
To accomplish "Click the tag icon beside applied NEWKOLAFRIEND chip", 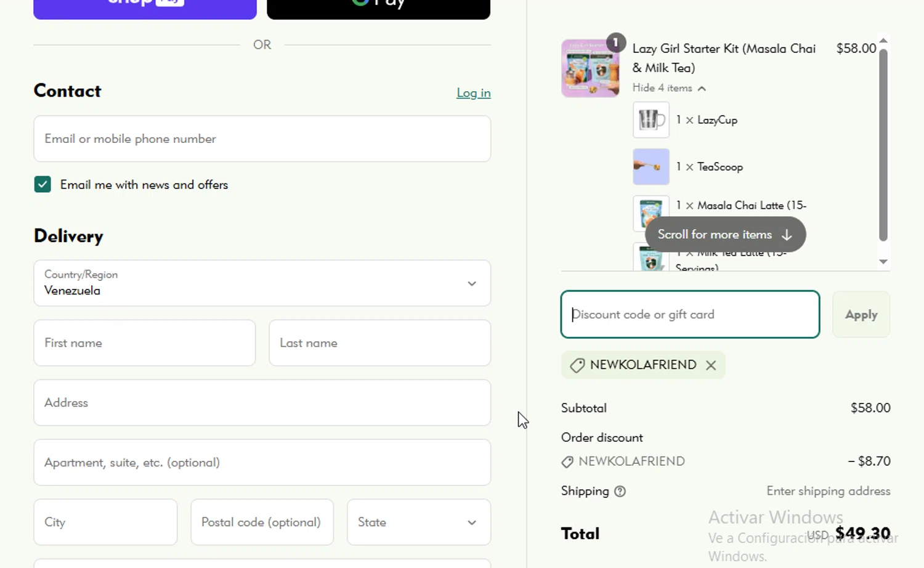I will pos(577,365).
